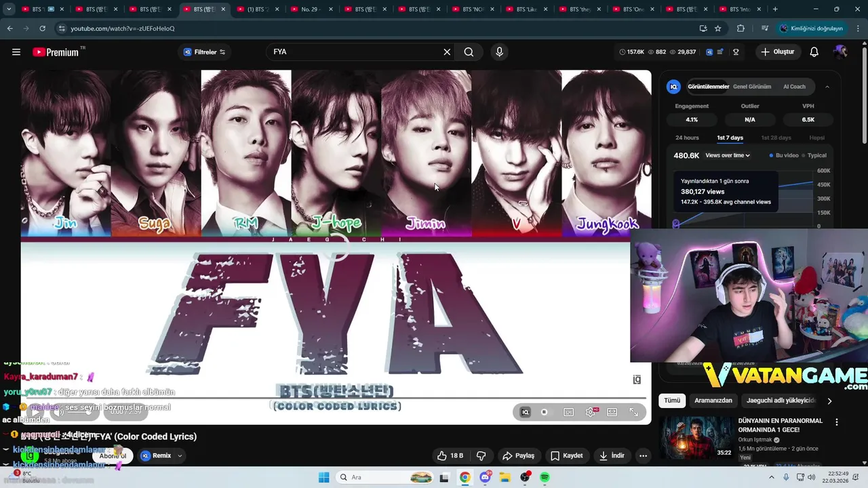Viewport: 868px width, 488px height.
Task: Like the video with 18 B likes
Action: pyautogui.click(x=450, y=455)
